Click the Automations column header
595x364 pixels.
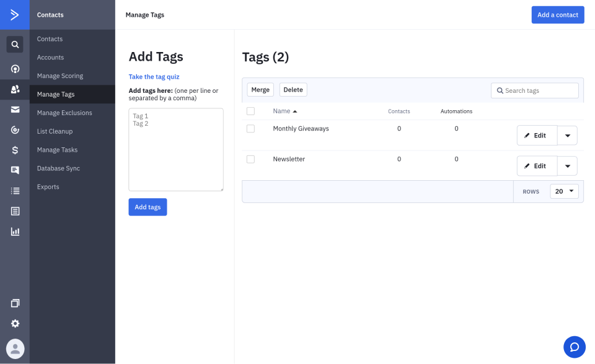pyautogui.click(x=457, y=111)
